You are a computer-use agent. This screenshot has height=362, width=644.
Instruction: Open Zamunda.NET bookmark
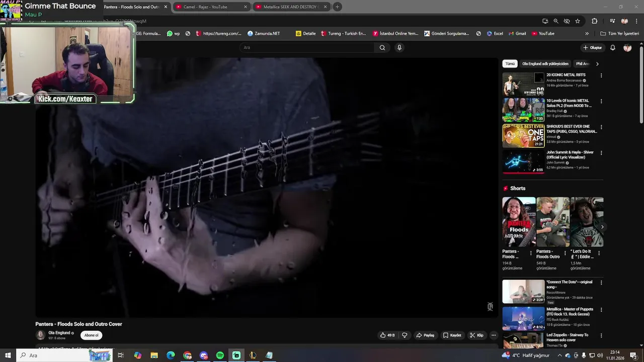tap(264, 34)
